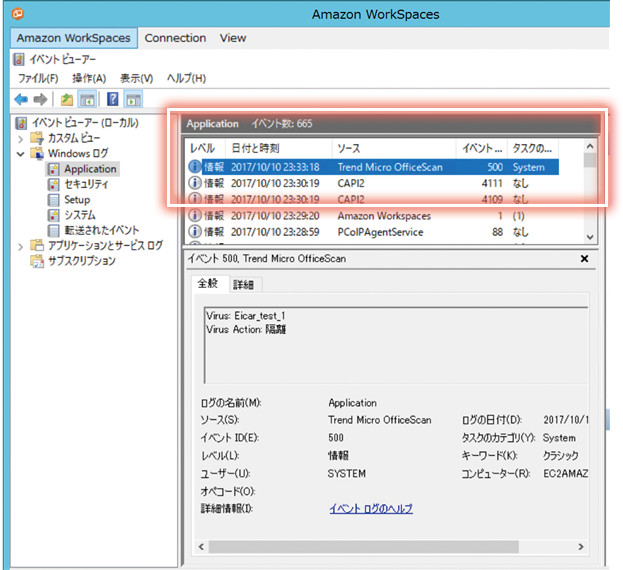The height and width of the screenshot is (570, 623).
Task: Open the イベント ログのヘルプ link
Action: point(370,509)
